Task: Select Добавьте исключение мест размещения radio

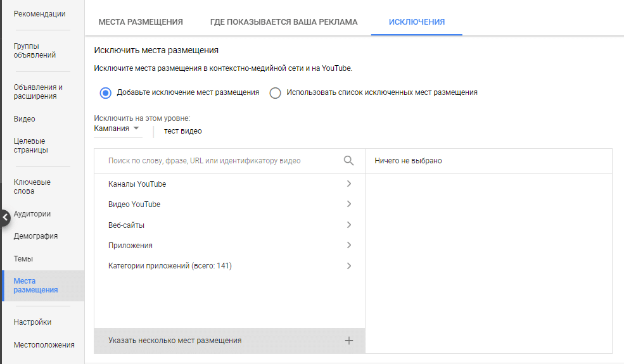Action: [x=105, y=93]
